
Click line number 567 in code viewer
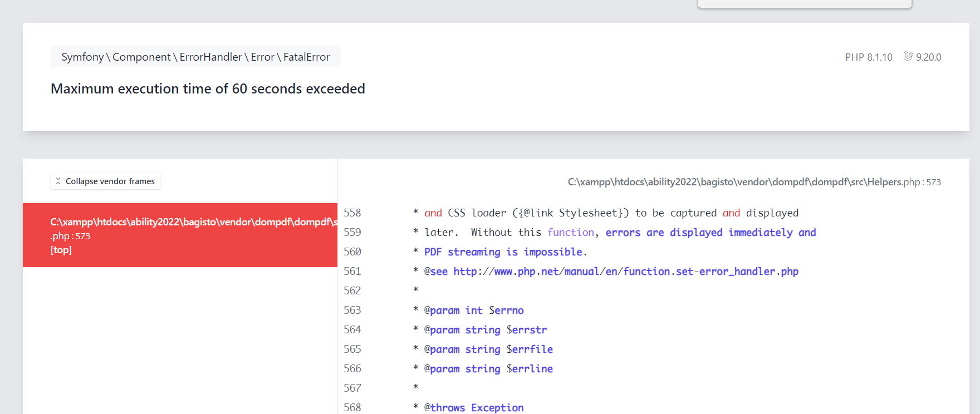pos(352,388)
